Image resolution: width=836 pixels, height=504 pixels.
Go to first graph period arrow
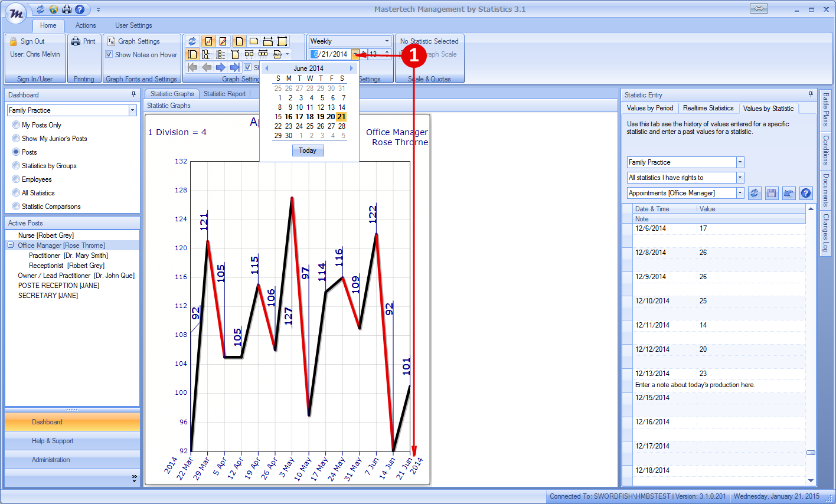192,67
